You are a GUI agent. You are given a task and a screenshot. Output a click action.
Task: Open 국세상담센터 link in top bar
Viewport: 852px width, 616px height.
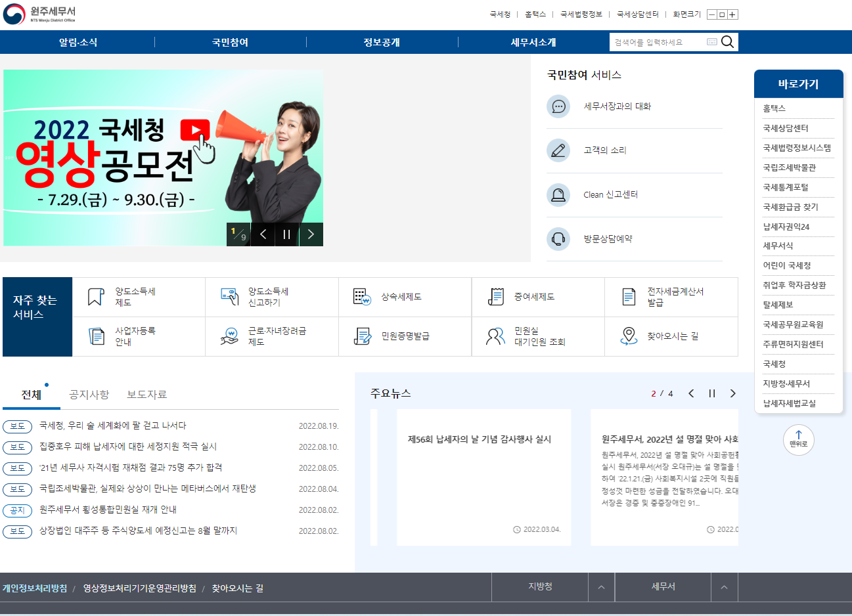[x=638, y=14]
